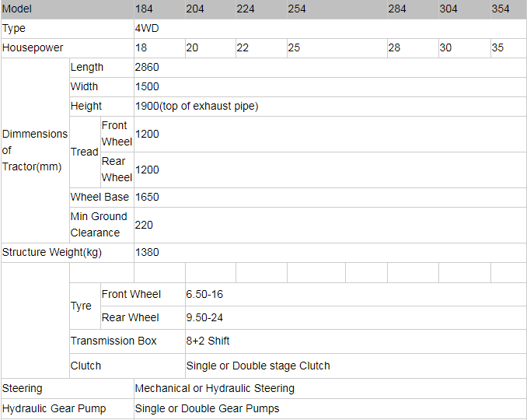
Task: Select "Single or Double stage Clutch" cell
Action: pyautogui.click(x=258, y=366)
